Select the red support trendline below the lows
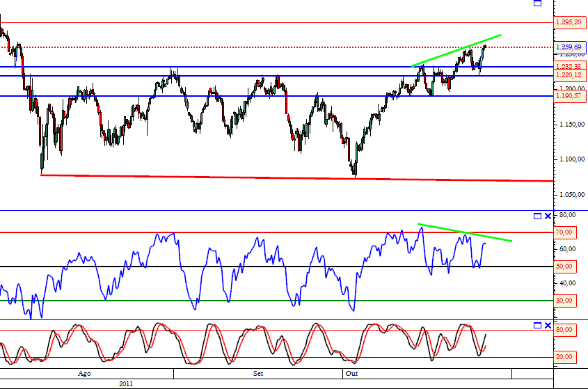 (x=296, y=178)
